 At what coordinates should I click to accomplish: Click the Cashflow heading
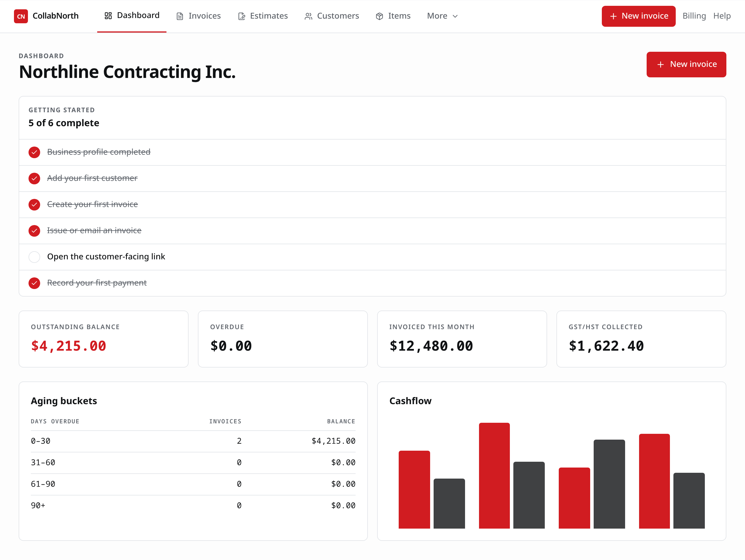pos(410,401)
